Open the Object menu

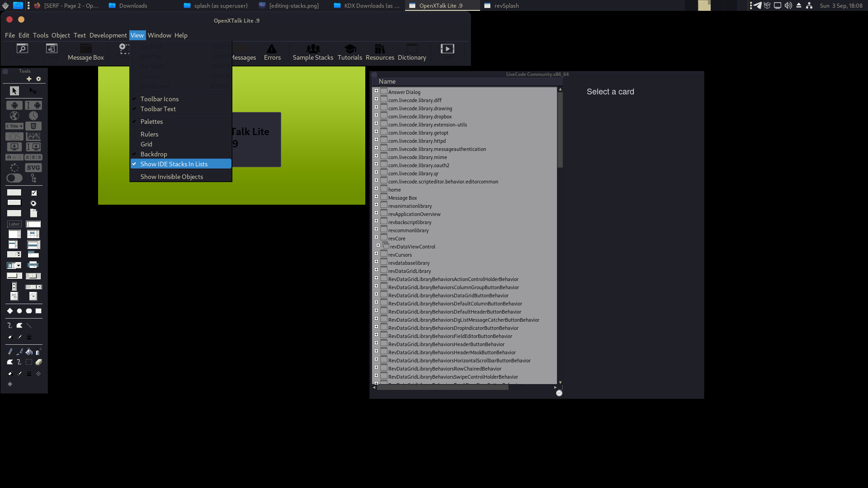point(61,35)
